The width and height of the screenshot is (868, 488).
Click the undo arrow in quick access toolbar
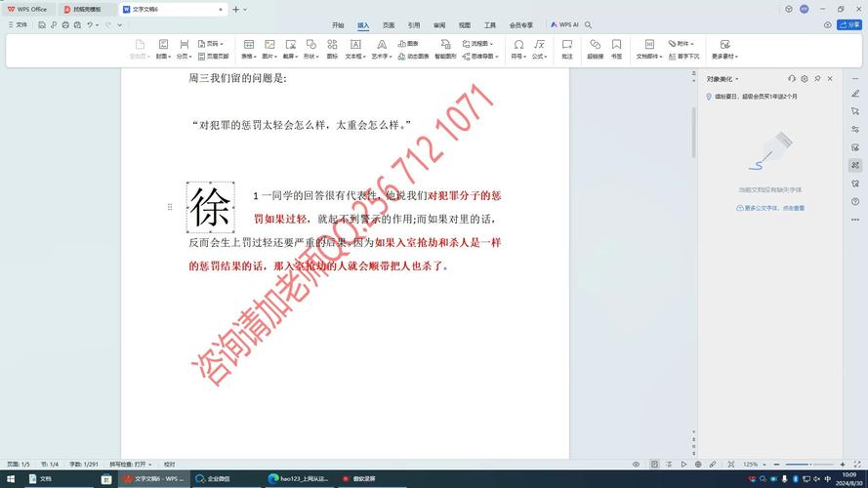(89, 25)
